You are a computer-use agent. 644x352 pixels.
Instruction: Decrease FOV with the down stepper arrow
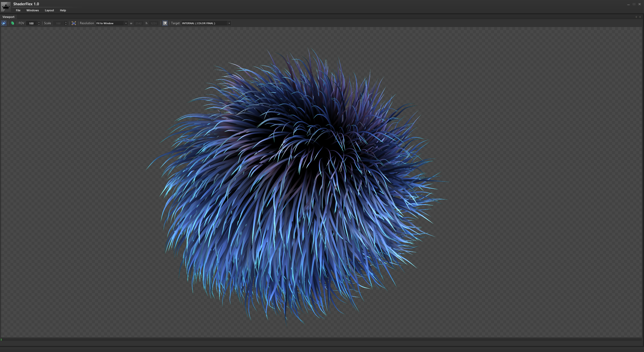pos(39,24)
